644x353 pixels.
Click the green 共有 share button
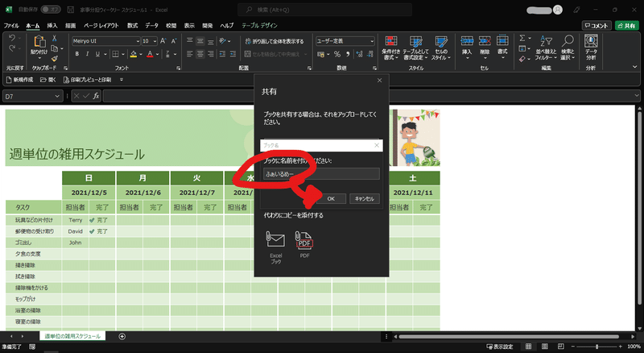(x=627, y=26)
